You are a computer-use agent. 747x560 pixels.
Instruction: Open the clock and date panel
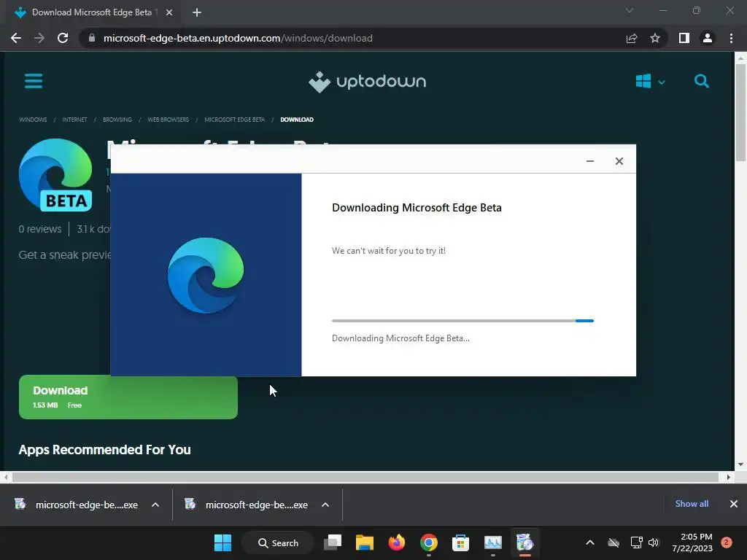pyautogui.click(x=692, y=542)
